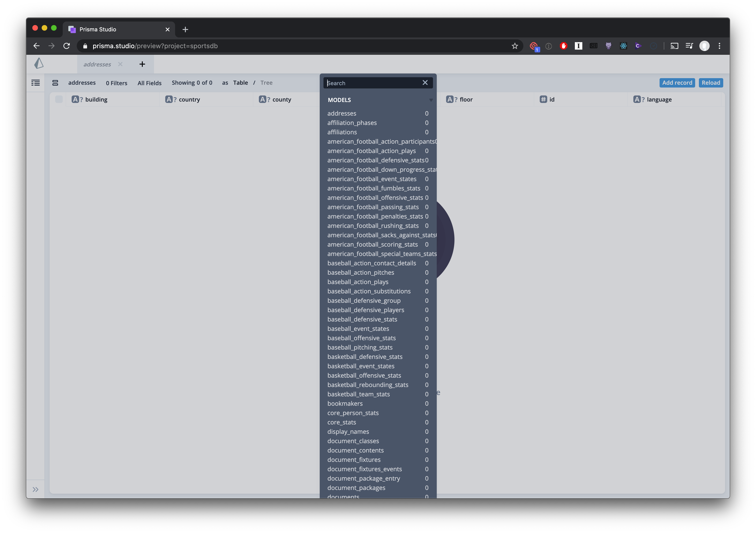Image resolution: width=756 pixels, height=533 pixels.
Task: Toggle the select-all checkbox in the table header
Action: (x=59, y=99)
